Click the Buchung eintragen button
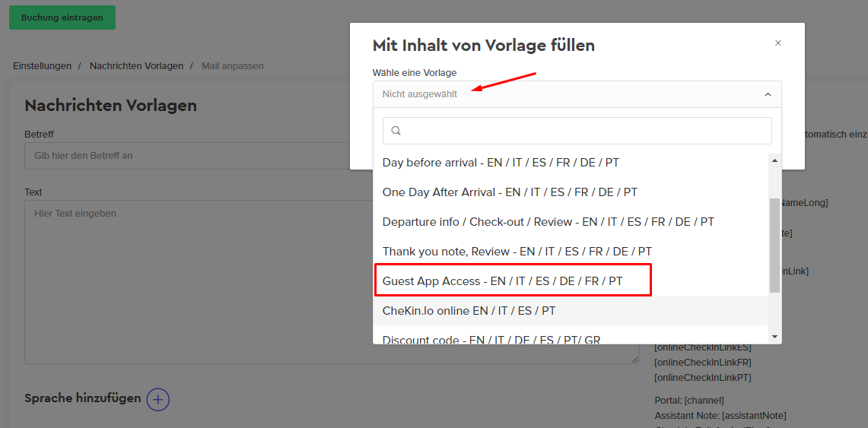 pos(62,17)
